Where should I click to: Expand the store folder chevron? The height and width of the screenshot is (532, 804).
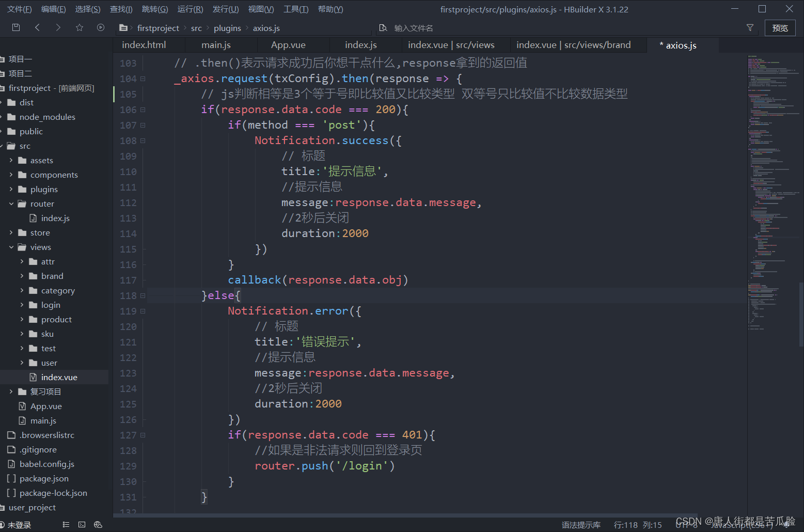coord(11,232)
